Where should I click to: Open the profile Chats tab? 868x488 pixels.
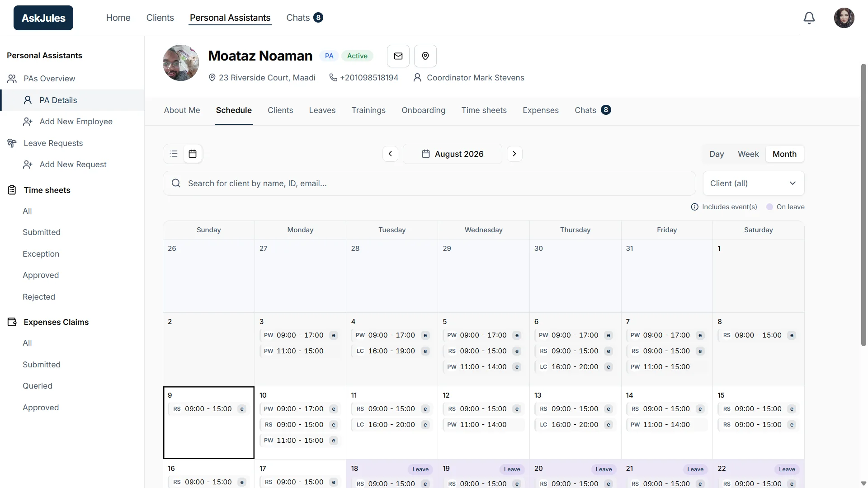[x=593, y=110]
